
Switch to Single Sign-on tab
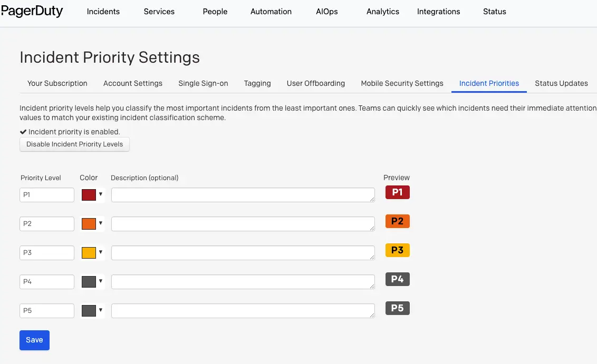[204, 83]
